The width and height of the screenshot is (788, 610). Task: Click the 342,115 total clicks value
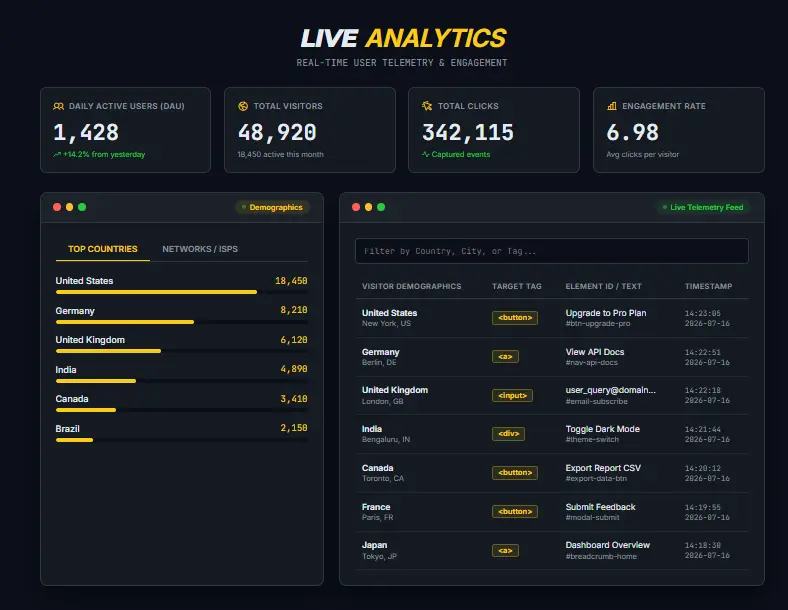468,133
